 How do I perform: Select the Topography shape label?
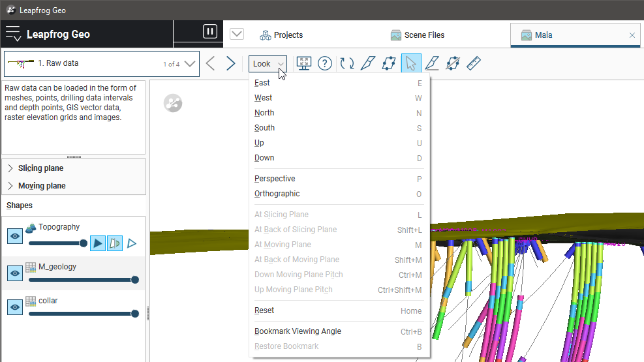pyautogui.click(x=59, y=227)
